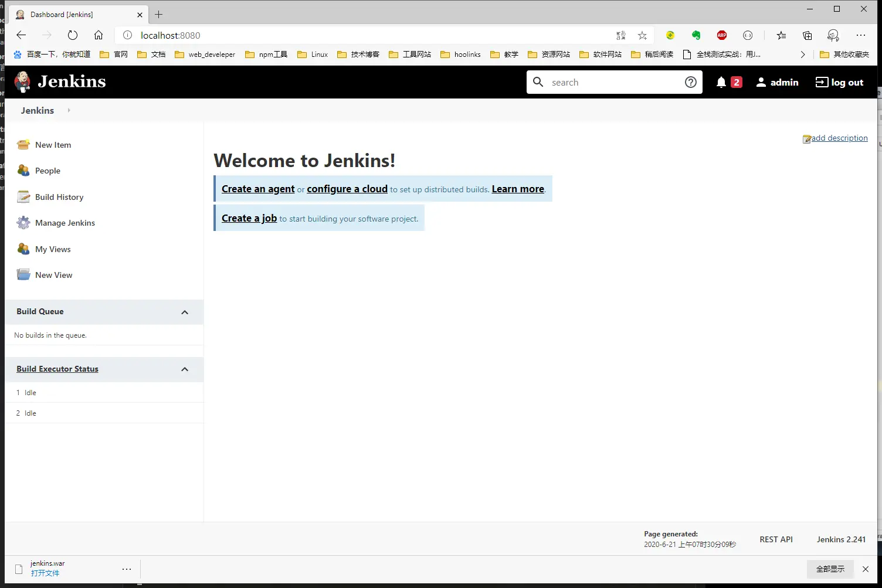Add this page to favorites with the star icon
Image resolution: width=882 pixels, height=588 pixels.
643,35
